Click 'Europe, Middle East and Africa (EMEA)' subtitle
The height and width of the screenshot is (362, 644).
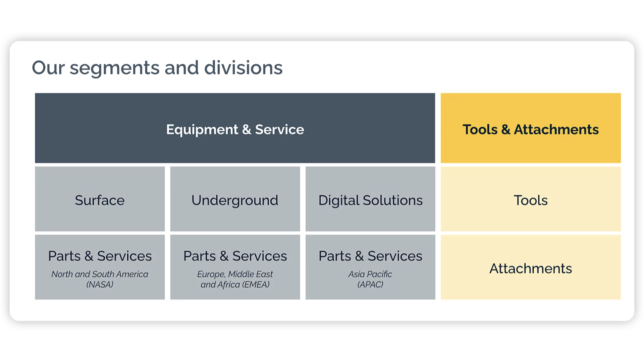point(235,279)
